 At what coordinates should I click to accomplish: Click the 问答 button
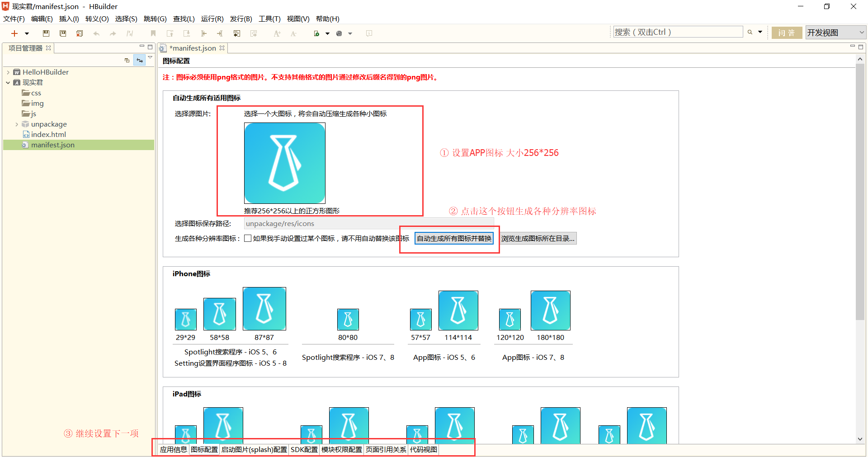787,33
